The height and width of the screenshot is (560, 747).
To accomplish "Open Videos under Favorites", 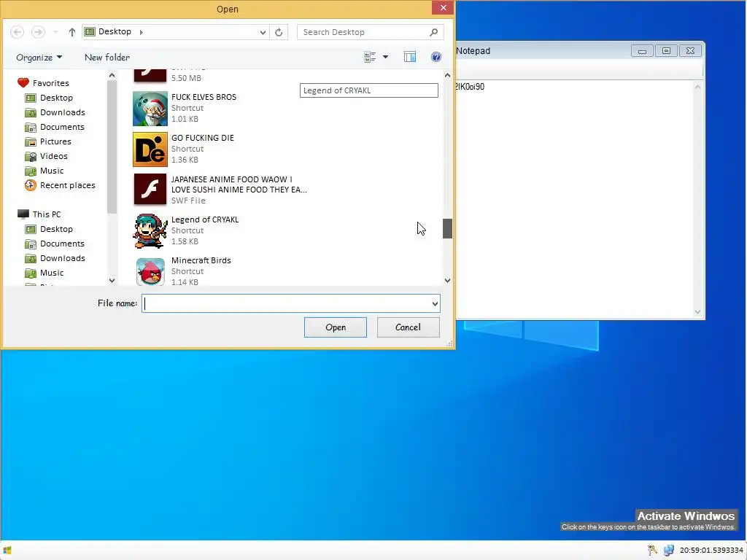I will click(46, 156).
